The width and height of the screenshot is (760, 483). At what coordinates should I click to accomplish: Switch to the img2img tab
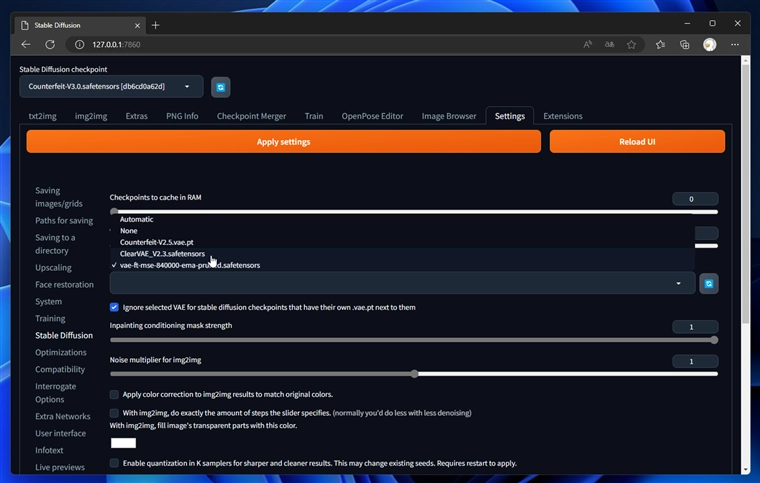pos(91,116)
